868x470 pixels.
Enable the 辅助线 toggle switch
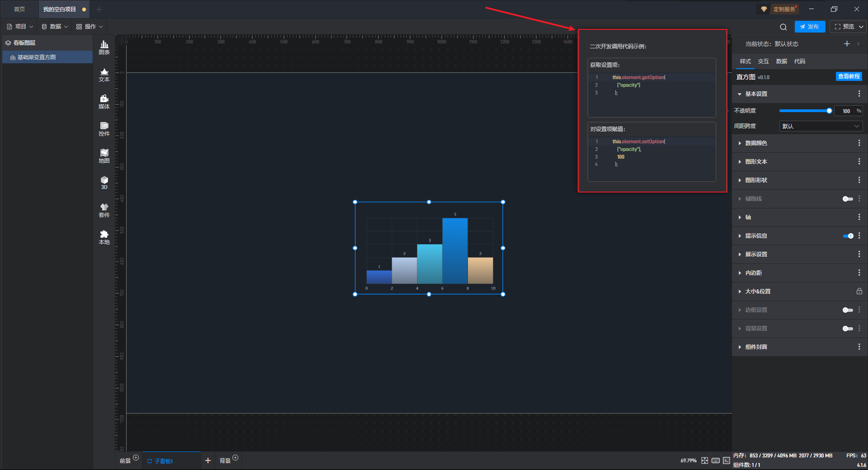coord(848,199)
